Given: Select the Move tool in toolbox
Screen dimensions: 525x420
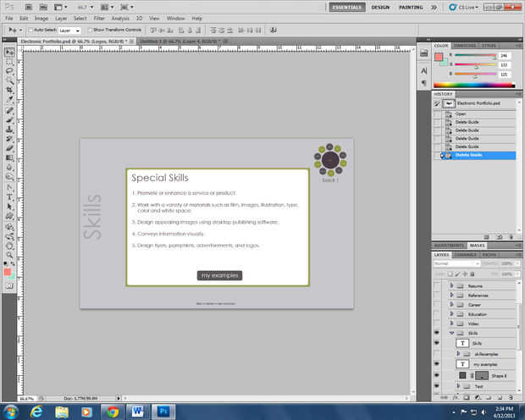Looking at the screenshot, I should pyautogui.click(x=9, y=52).
